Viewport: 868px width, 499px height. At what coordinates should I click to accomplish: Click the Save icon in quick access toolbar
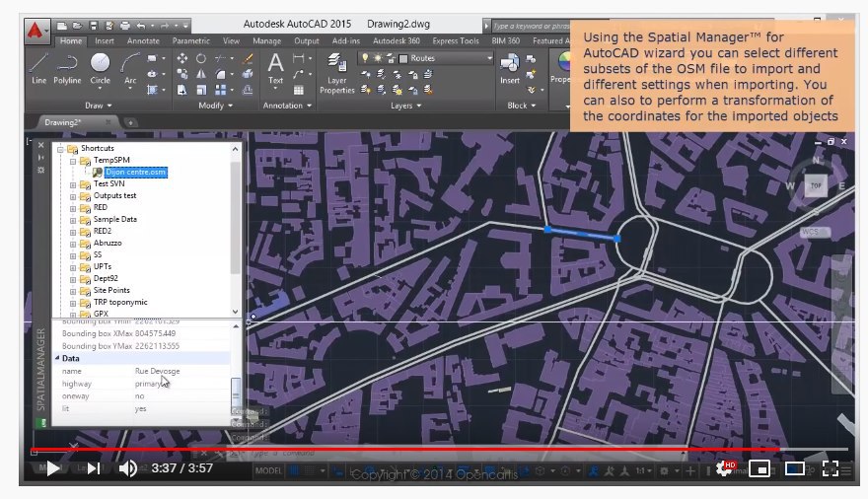point(94,26)
